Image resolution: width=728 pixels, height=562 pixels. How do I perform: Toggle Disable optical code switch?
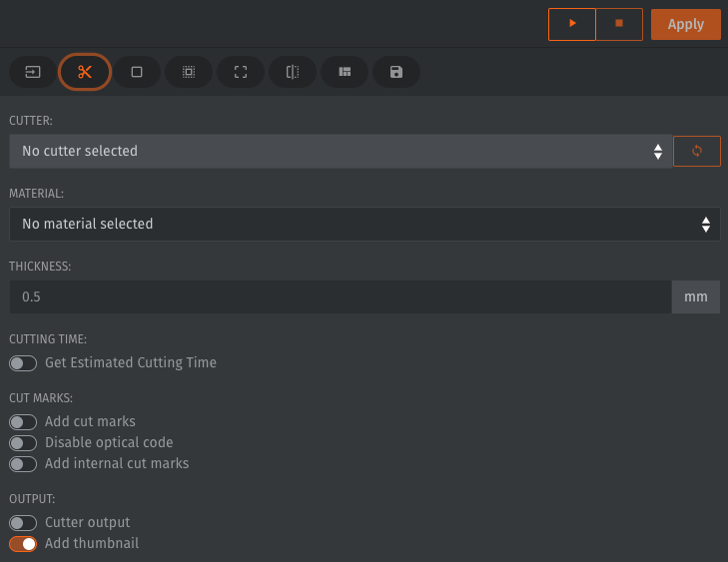(23, 443)
